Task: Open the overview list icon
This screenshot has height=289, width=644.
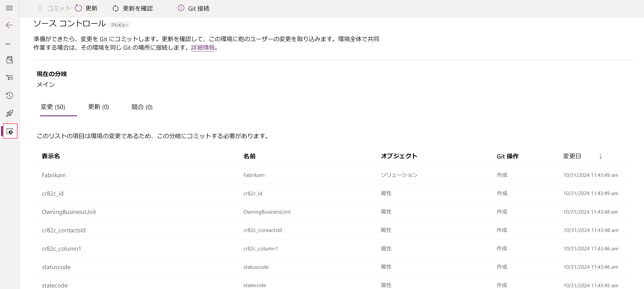Action: click(x=9, y=77)
